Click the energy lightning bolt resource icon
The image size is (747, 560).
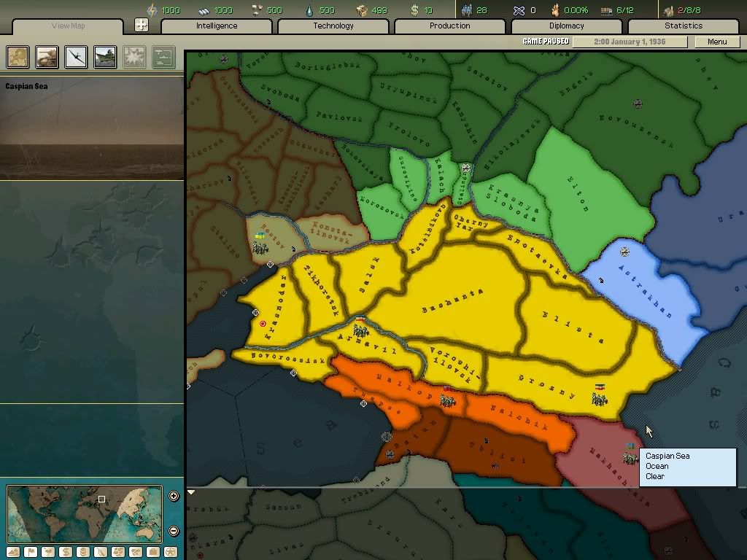coord(152,10)
